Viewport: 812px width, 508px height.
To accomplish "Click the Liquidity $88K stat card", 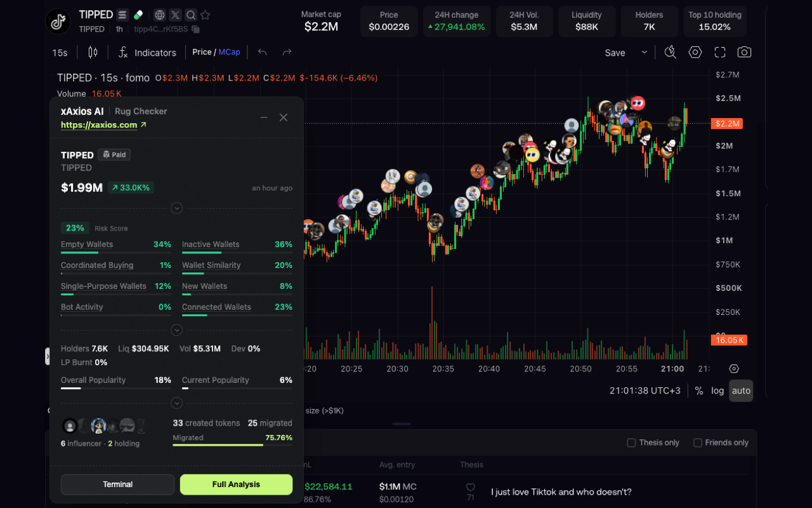I will 586,21.
